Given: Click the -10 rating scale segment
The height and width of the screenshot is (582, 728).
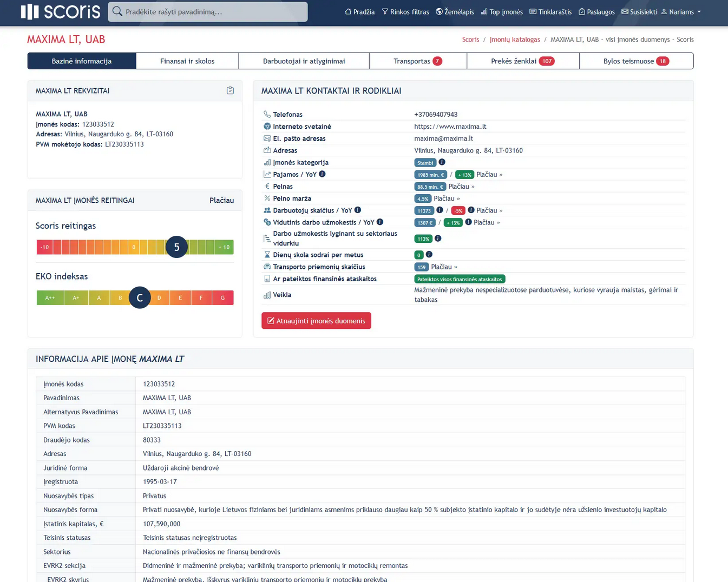Looking at the screenshot, I should (44, 247).
